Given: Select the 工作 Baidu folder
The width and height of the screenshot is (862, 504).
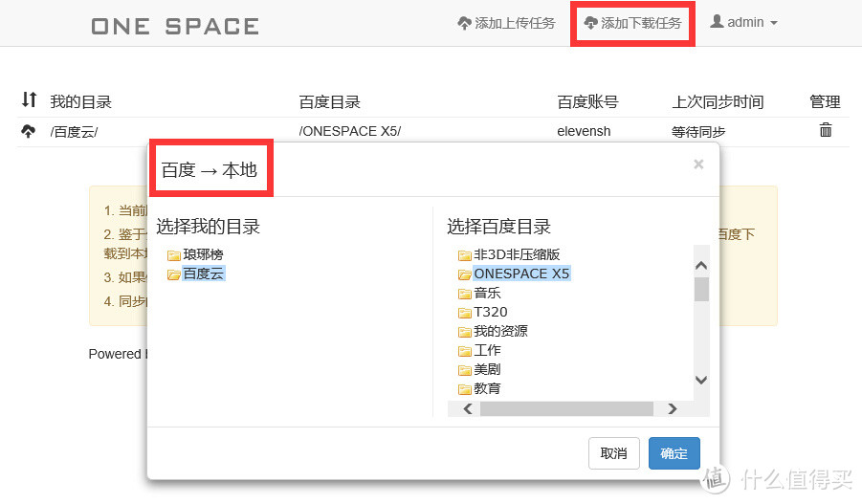Looking at the screenshot, I should (x=487, y=350).
